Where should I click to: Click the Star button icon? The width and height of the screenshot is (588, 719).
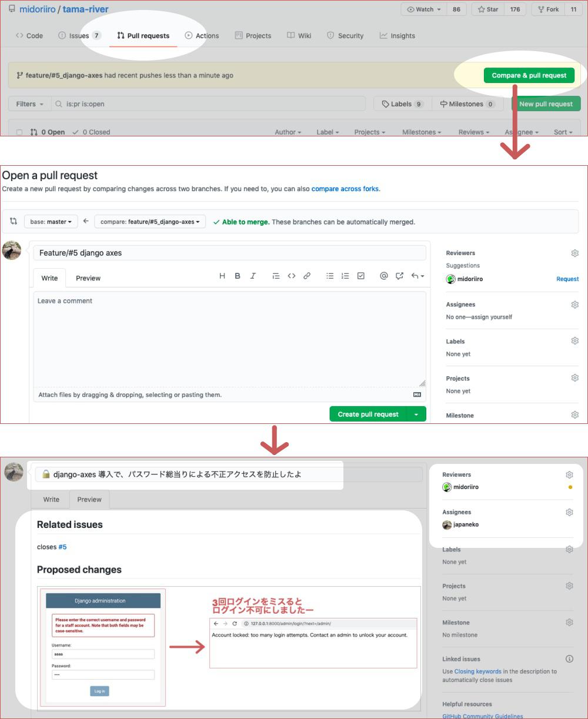point(482,9)
